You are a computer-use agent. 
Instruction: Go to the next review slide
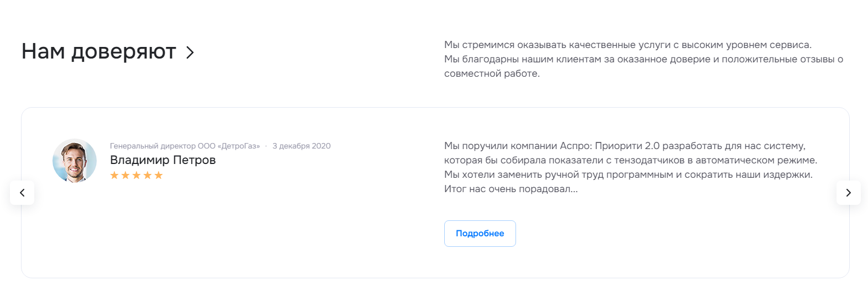pos(848,193)
